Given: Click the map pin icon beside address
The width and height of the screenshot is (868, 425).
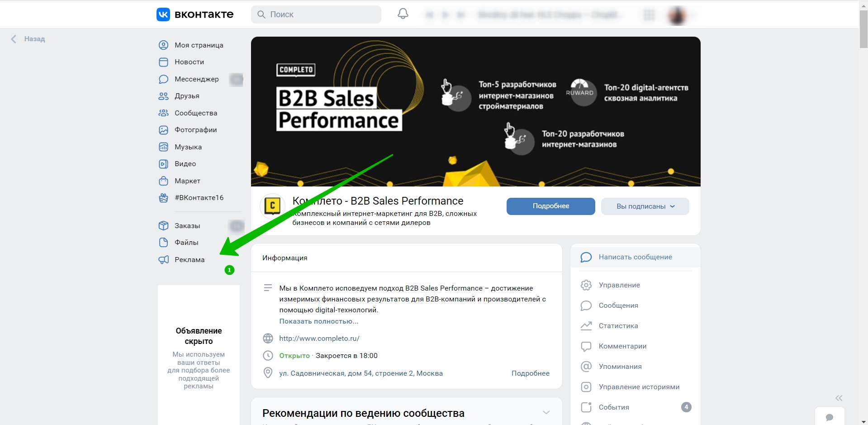Looking at the screenshot, I should [x=268, y=373].
